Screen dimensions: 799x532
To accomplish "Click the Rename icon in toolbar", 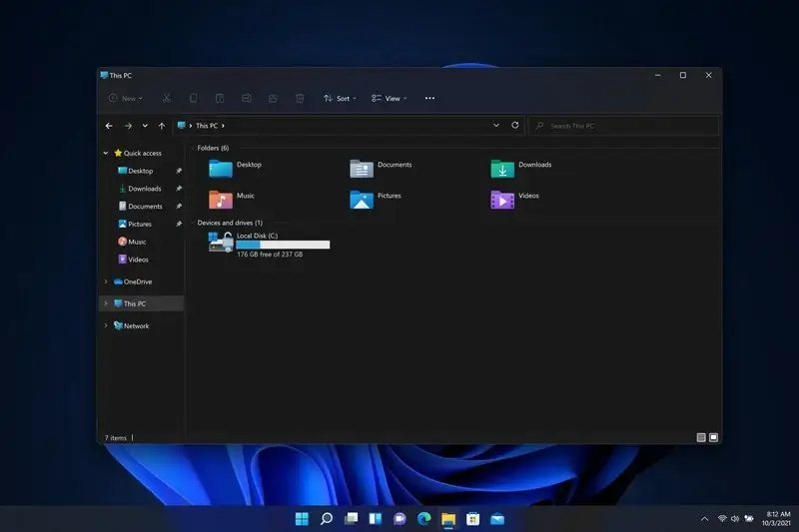I will pos(246,98).
